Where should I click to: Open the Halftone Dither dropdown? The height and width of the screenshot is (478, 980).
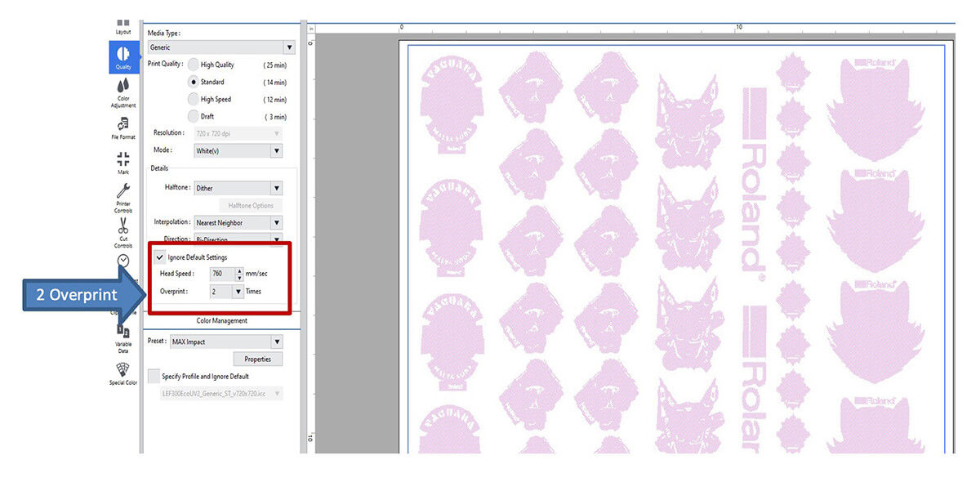tap(238, 188)
